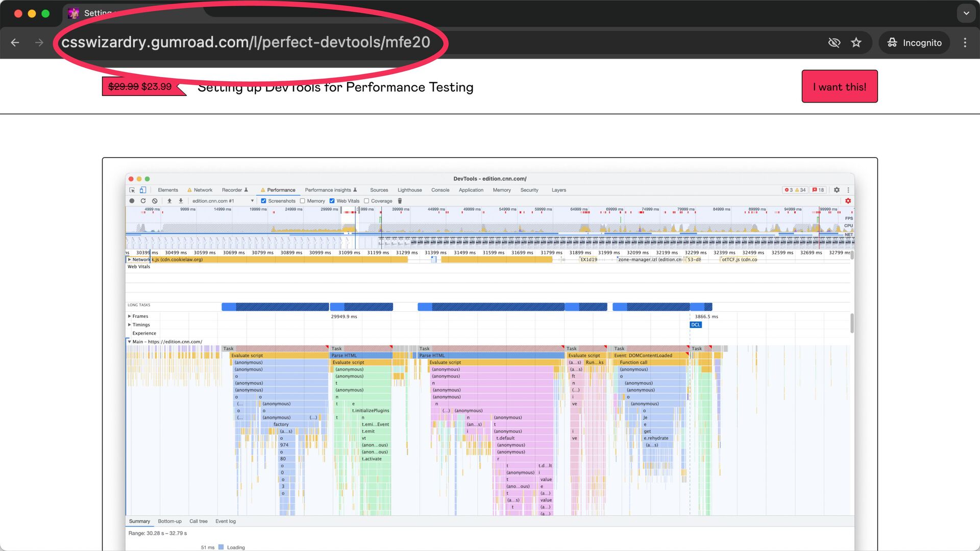The width and height of the screenshot is (980, 551).
Task: Start recording with the record circle icon
Action: tap(132, 201)
